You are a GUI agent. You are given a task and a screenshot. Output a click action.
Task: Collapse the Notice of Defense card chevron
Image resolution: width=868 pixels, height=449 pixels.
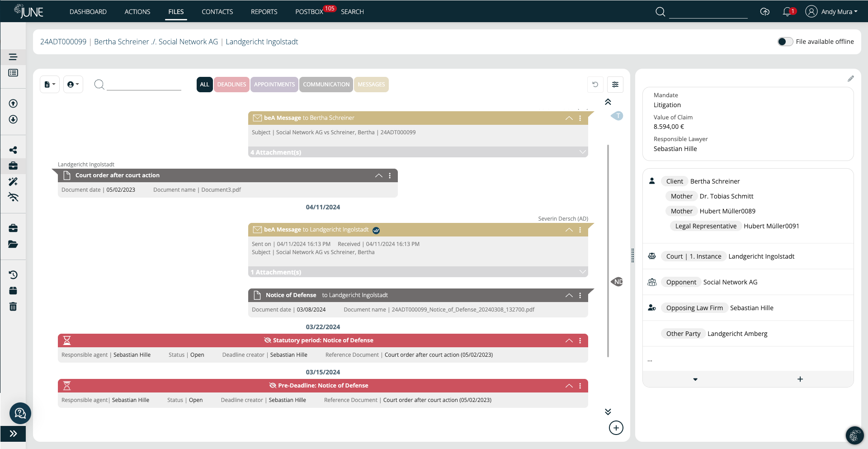[x=569, y=295]
